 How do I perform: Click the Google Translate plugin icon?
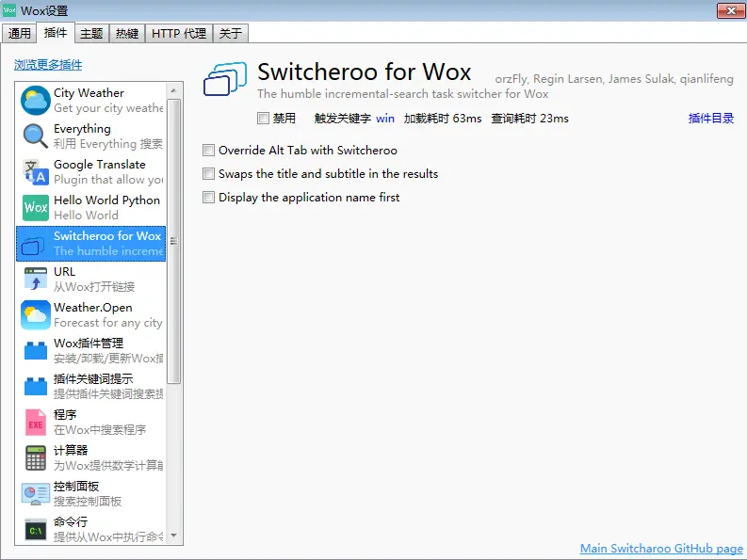point(35,172)
